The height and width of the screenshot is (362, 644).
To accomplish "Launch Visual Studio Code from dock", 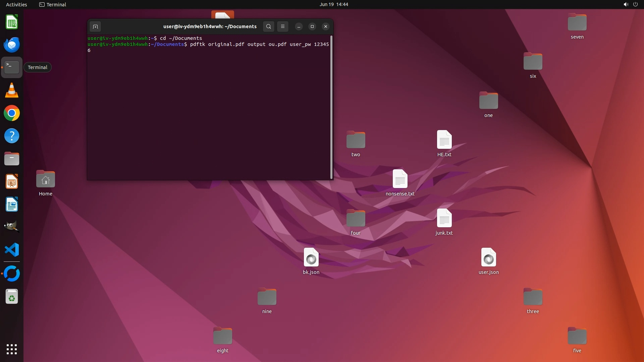I will pyautogui.click(x=12, y=250).
